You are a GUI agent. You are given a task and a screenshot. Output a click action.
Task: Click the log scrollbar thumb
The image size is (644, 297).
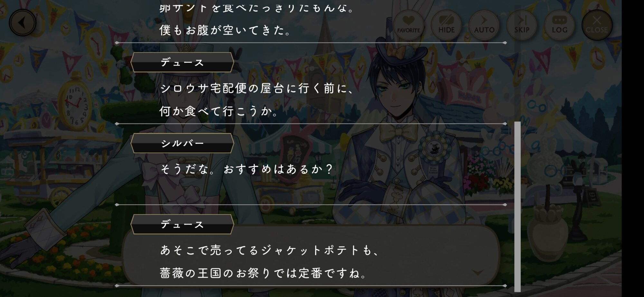(x=517, y=207)
